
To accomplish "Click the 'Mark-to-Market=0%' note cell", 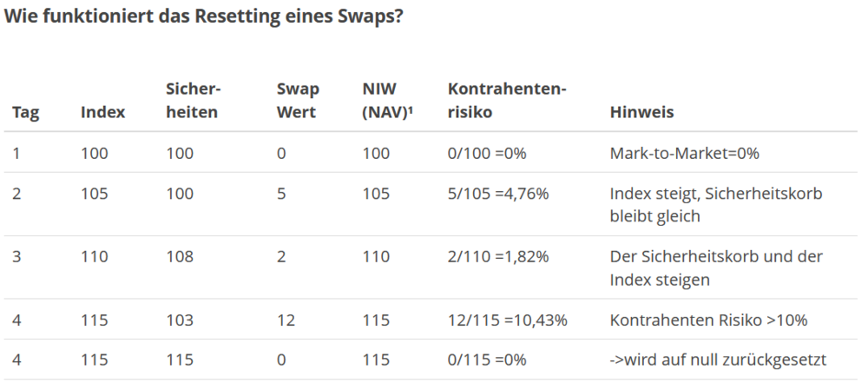I will pos(684,154).
